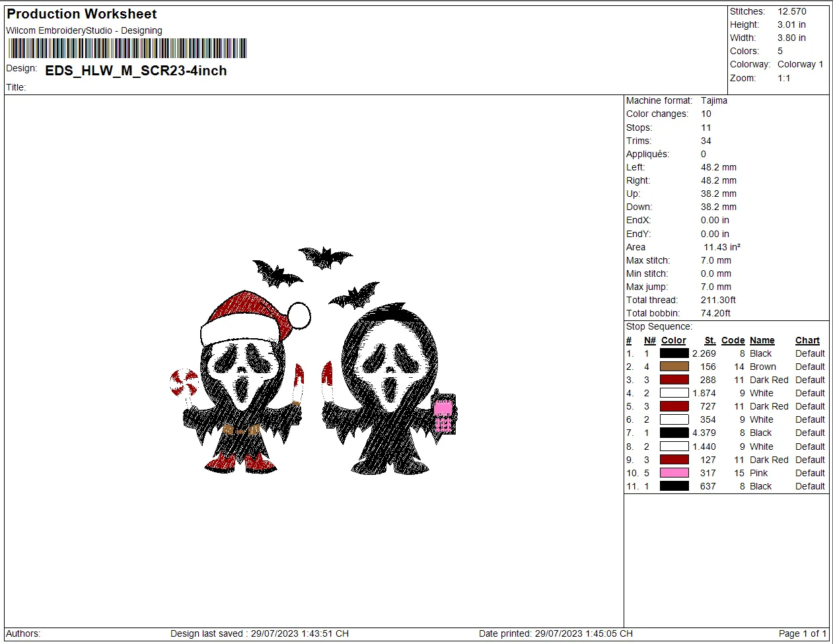Click the 'N#' column header
Screen dimensions: 833x644
click(650, 340)
